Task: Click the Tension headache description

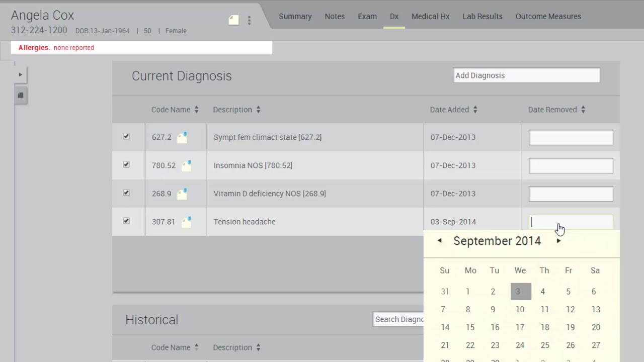Action: (245, 222)
